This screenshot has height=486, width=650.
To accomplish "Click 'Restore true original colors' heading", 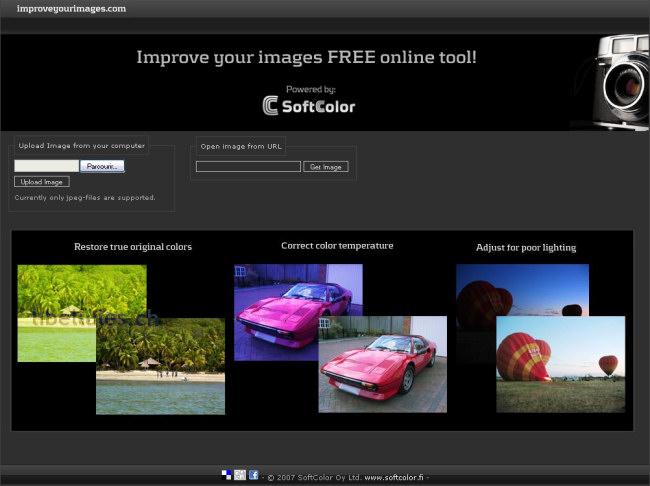I will pos(133,247).
